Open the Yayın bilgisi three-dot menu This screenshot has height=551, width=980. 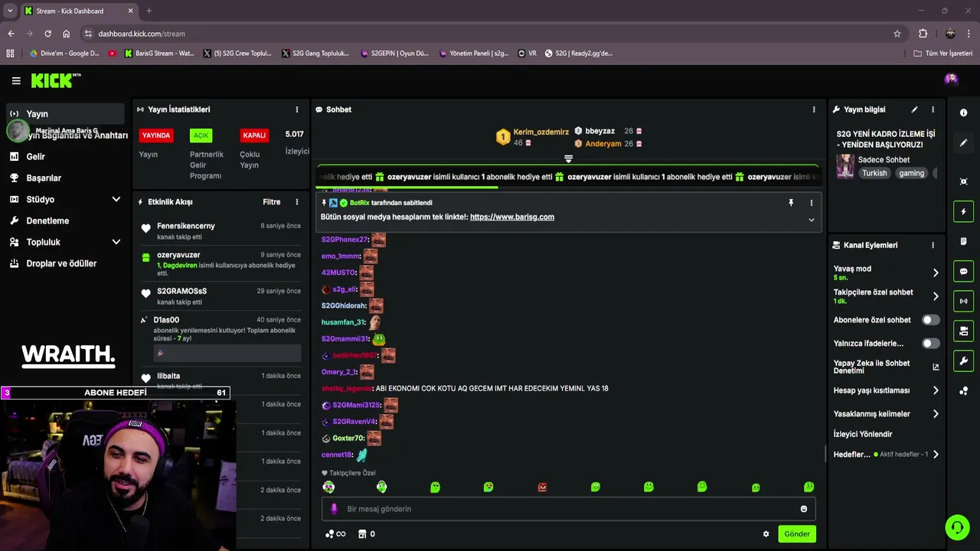933,109
